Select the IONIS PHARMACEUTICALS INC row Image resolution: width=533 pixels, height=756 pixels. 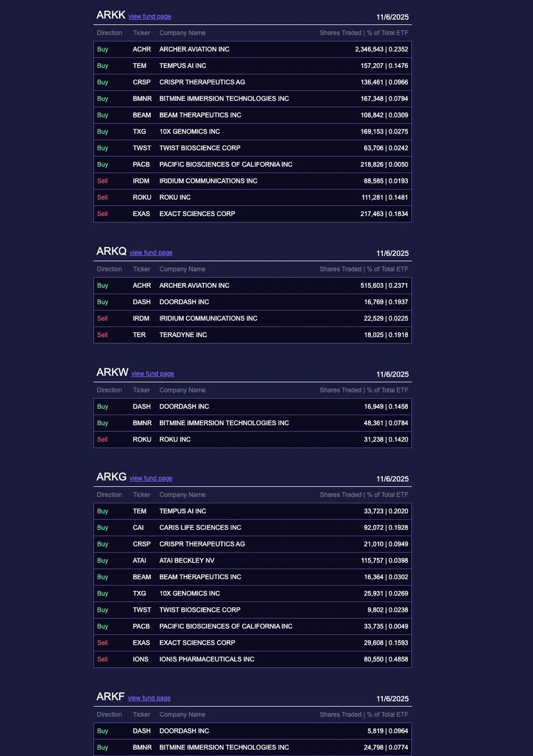(252, 659)
